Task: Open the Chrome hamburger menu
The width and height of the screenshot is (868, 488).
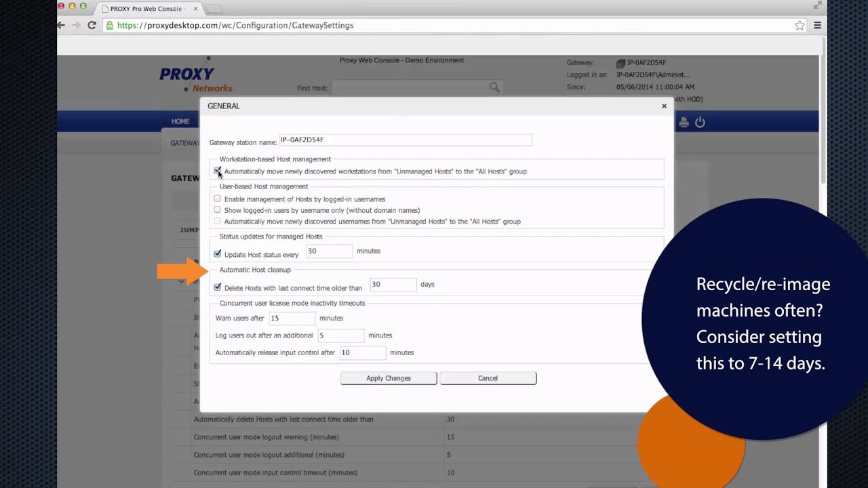Action: click(x=817, y=25)
